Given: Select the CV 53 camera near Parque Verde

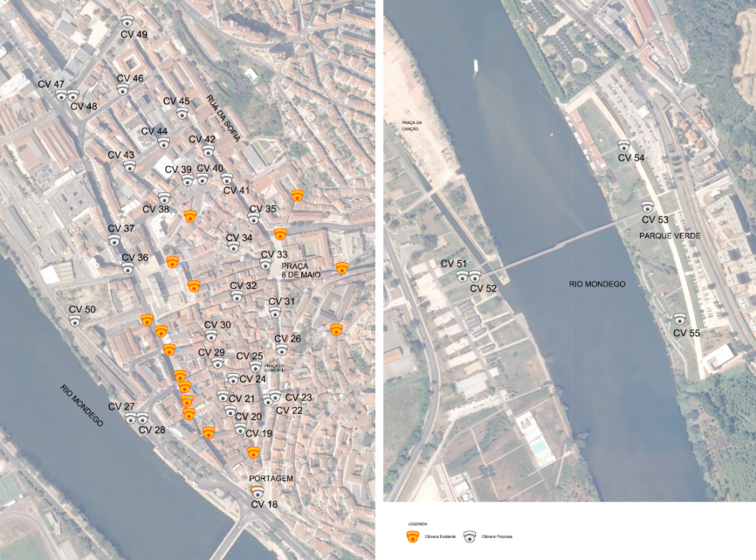Looking at the screenshot, I should click(x=647, y=207).
